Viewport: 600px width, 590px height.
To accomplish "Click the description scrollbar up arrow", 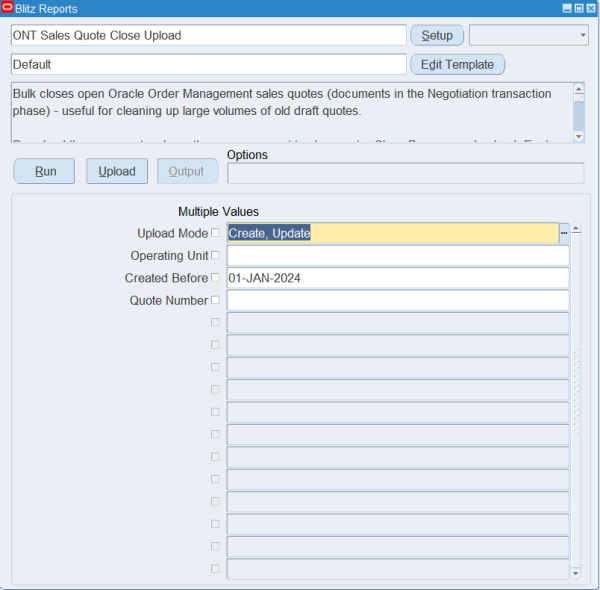I will coord(579,88).
